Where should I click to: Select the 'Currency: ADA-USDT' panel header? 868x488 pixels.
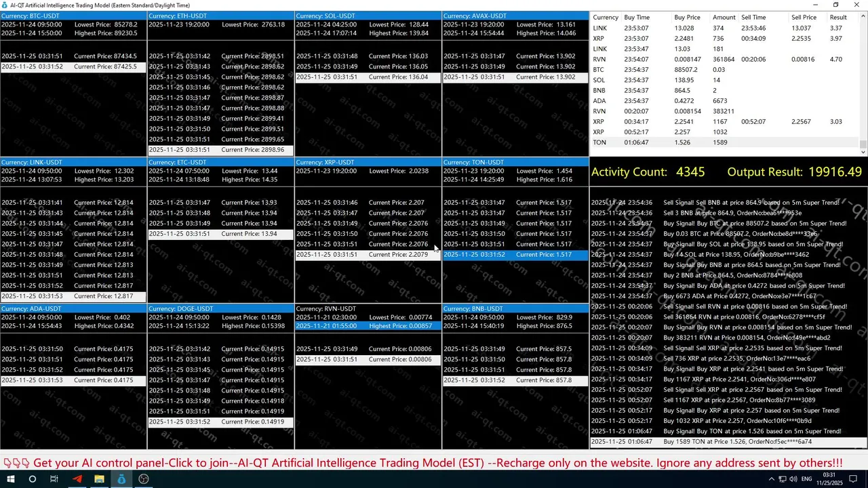[x=73, y=308]
